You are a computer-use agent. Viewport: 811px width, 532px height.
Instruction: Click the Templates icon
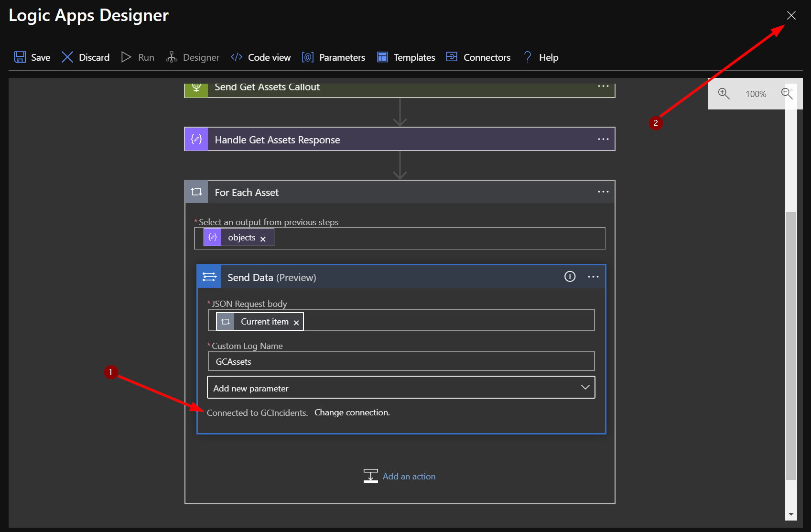coord(382,57)
